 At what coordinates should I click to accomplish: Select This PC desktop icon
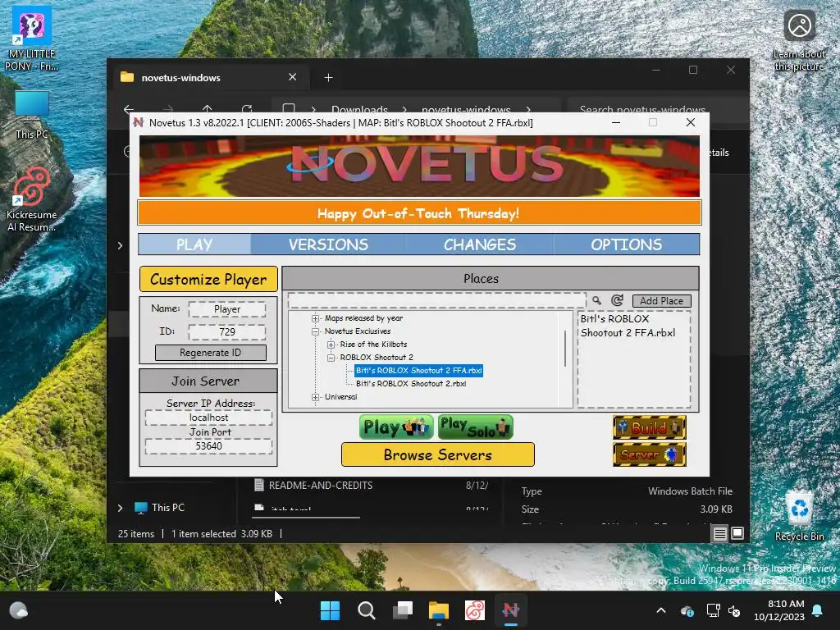coord(32,115)
